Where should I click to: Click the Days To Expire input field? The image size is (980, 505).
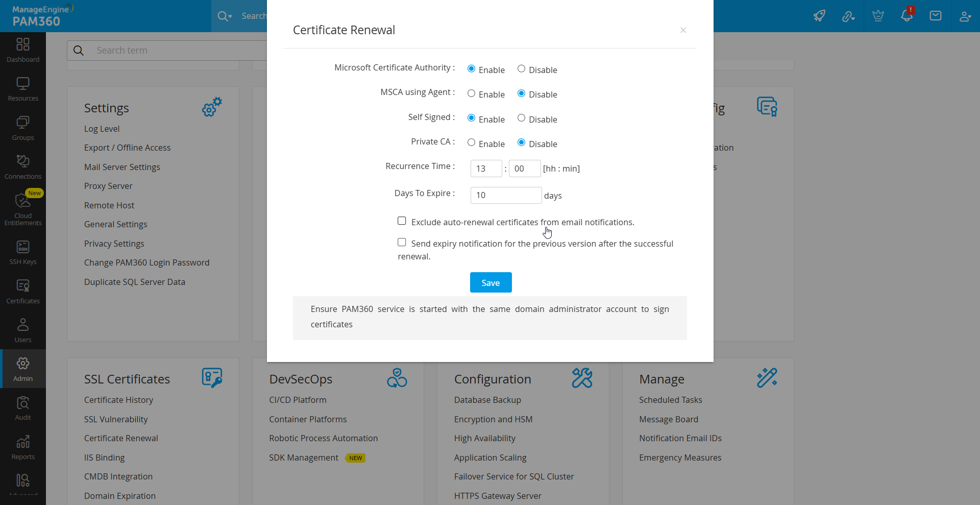[x=505, y=195]
